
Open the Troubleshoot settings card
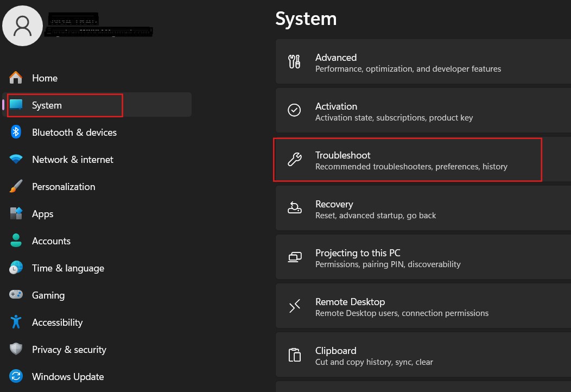point(423,159)
